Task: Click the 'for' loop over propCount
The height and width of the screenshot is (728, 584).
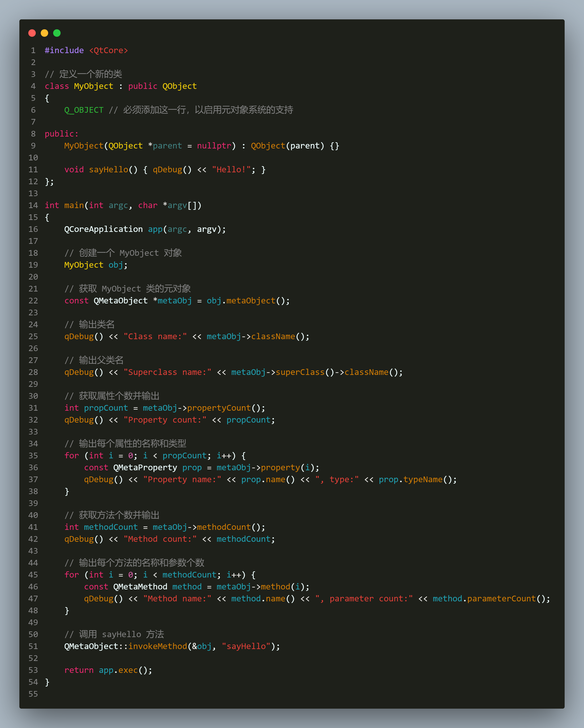Action: coord(155,456)
